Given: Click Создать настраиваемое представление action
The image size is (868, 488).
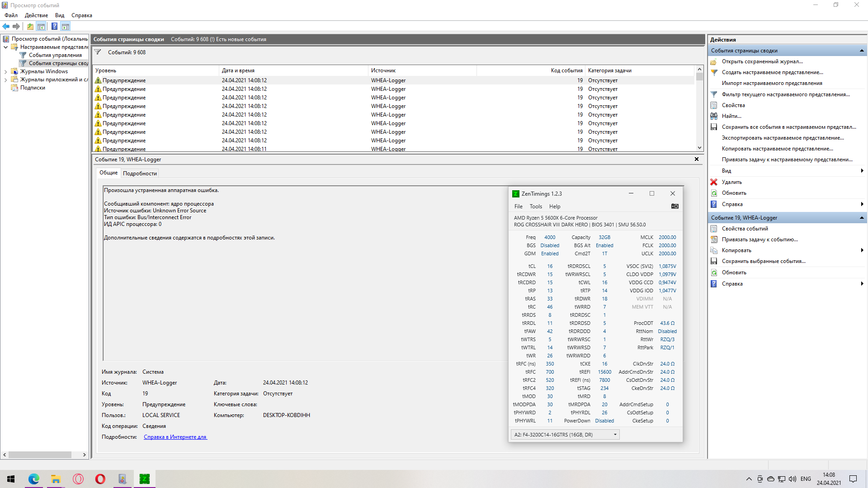Looking at the screenshot, I should pyautogui.click(x=772, y=72).
